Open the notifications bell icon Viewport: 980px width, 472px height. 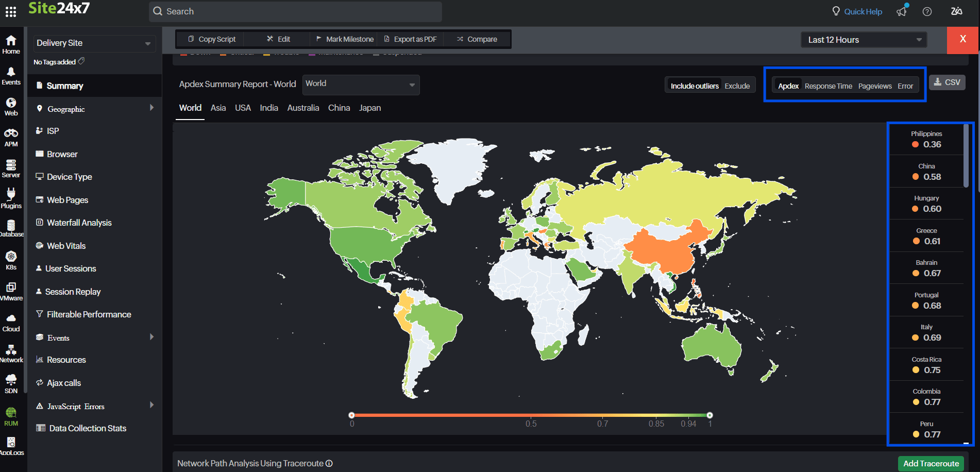click(x=901, y=11)
